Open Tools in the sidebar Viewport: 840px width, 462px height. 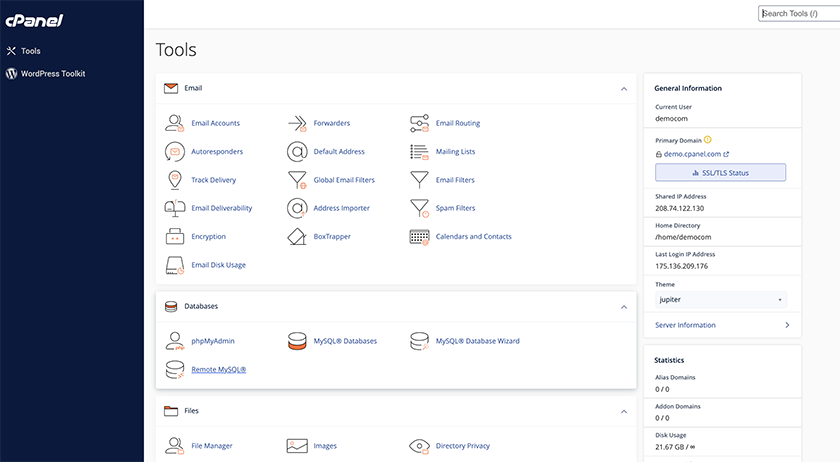[31, 51]
